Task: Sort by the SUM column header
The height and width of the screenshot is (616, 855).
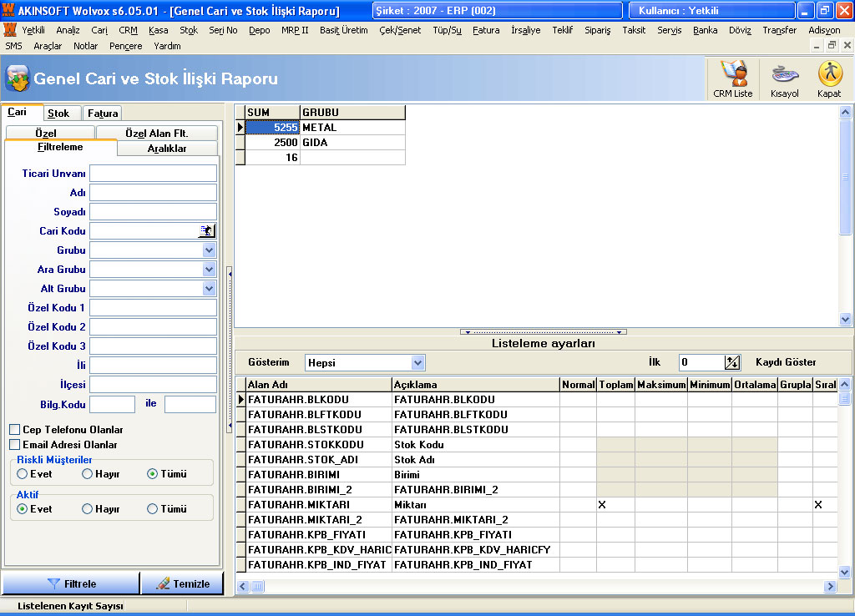Action: click(272, 113)
